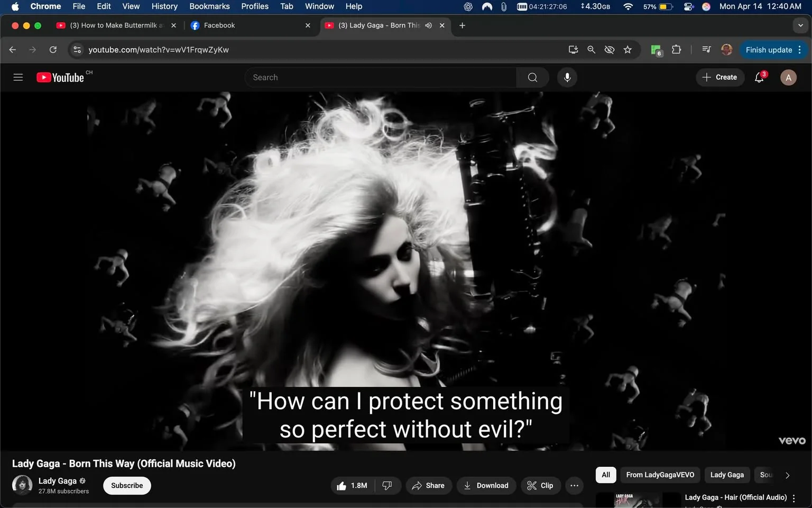Dislike the video with thumbs down
The height and width of the screenshot is (508, 812).
tap(387, 486)
